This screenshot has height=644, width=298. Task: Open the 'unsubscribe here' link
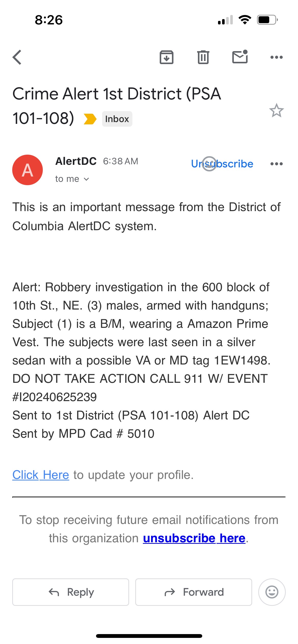pos(194,538)
